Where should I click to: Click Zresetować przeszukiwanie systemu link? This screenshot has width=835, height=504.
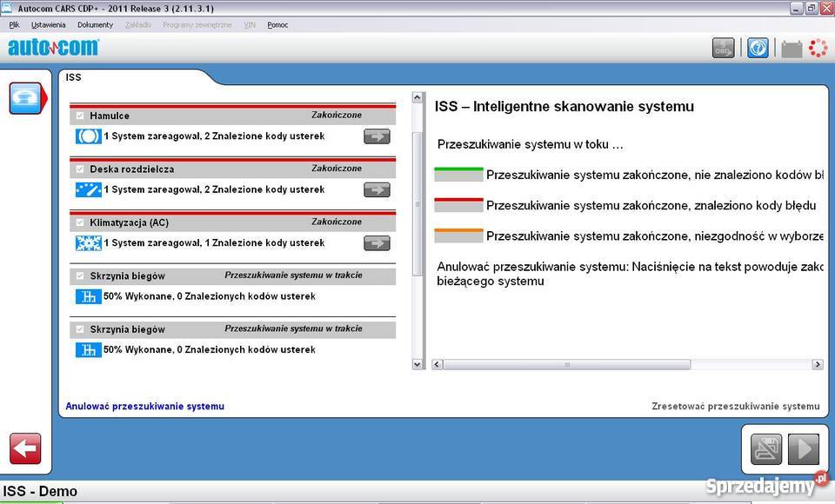click(737, 406)
